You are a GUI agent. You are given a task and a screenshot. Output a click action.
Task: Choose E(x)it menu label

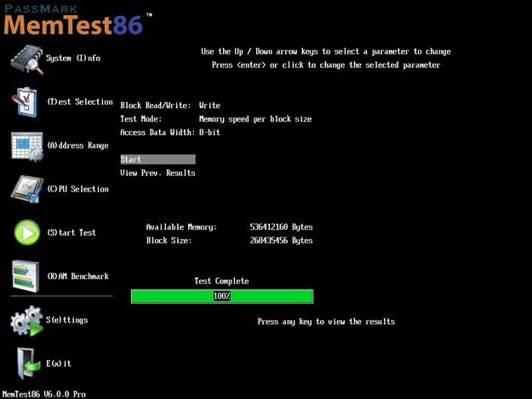pyautogui.click(x=59, y=363)
